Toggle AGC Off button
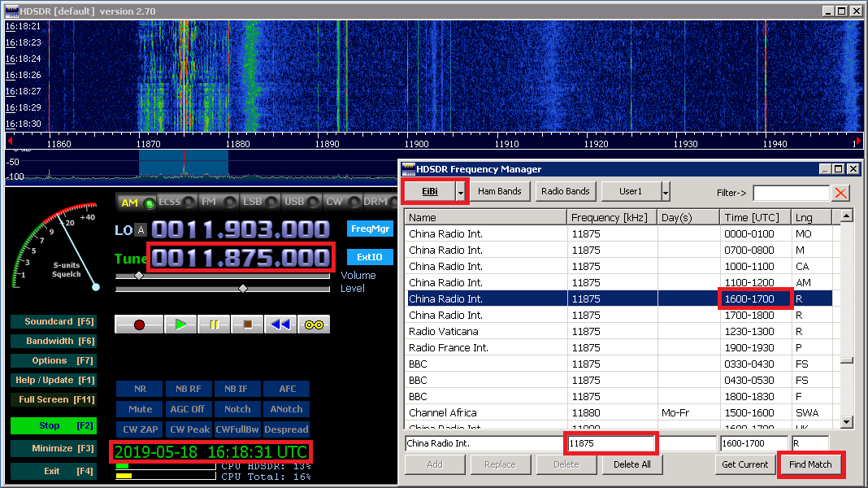The height and width of the screenshot is (488, 868). [189, 409]
